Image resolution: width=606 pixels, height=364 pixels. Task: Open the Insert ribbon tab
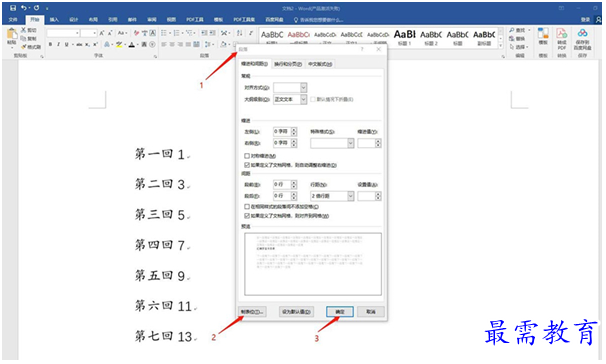click(x=54, y=19)
